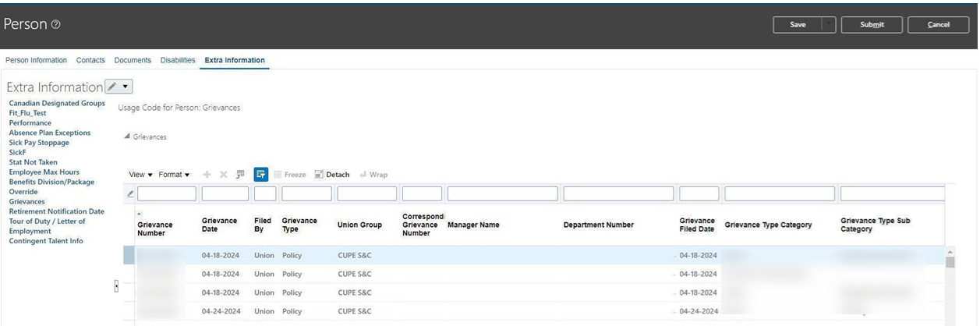Click the Grievance Date filter field

[225, 193]
